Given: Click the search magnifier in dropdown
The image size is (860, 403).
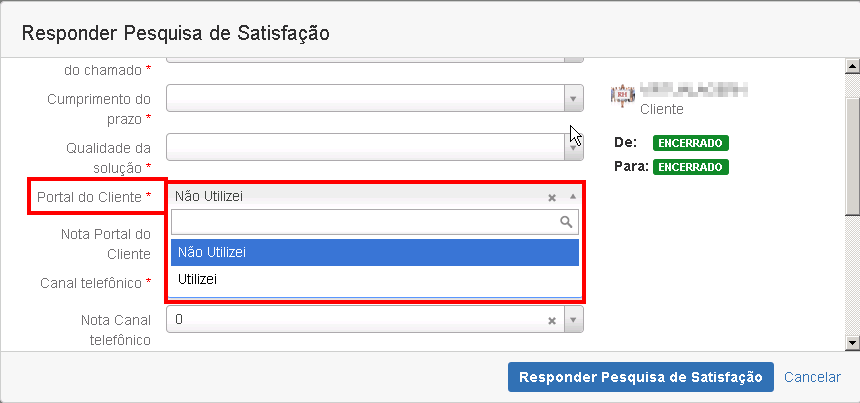Looking at the screenshot, I should [x=566, y=222].
